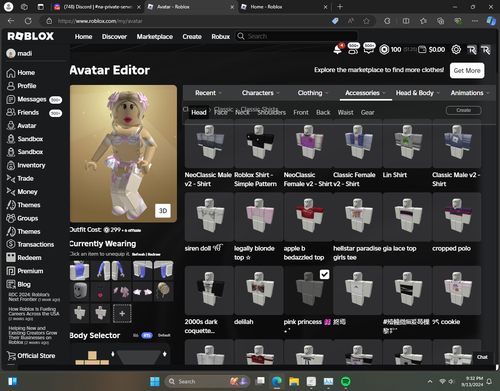Viewport: 500px width, 391px height.
Task: Click the Robux balance hexagon icon
Action: point(384,50)
